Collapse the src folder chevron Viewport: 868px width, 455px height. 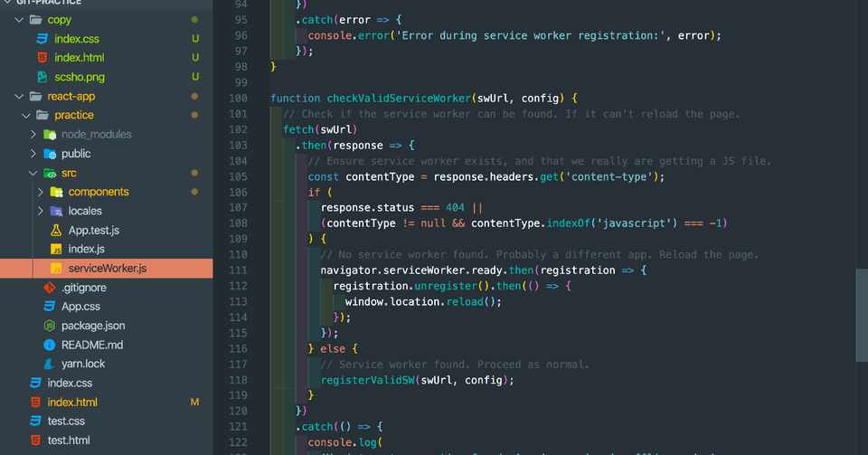click(33, 174)
